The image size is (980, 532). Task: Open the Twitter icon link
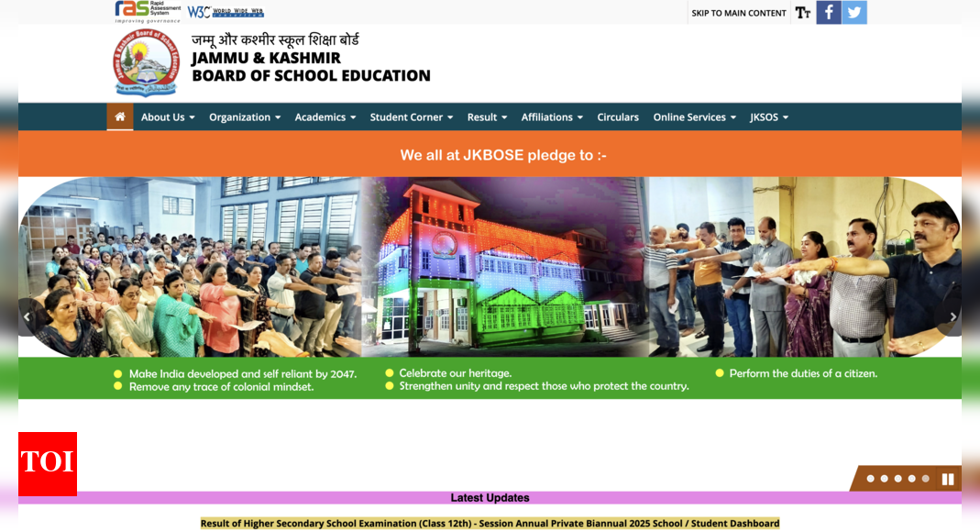click(854, 12)
